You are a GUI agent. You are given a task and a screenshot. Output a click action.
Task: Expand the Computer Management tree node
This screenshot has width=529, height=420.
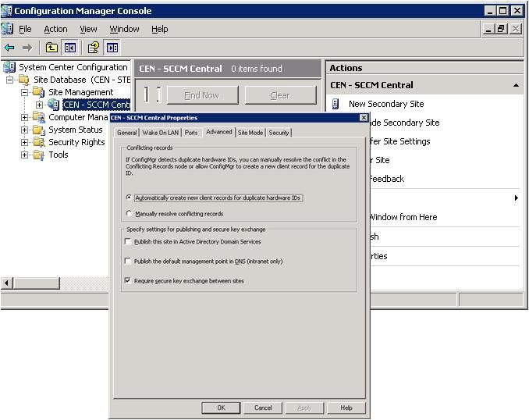(25, 117)
